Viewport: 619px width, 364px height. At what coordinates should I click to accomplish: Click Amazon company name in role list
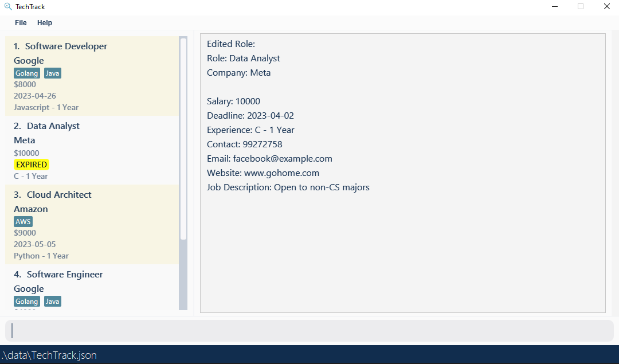pyautogui.click(x=31, y=209)
